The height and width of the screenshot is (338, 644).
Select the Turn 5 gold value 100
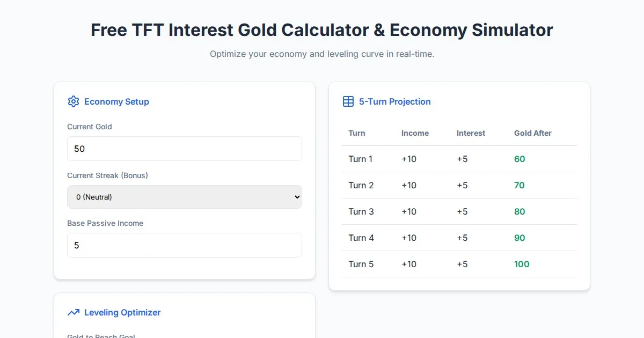tap(522, 264)
